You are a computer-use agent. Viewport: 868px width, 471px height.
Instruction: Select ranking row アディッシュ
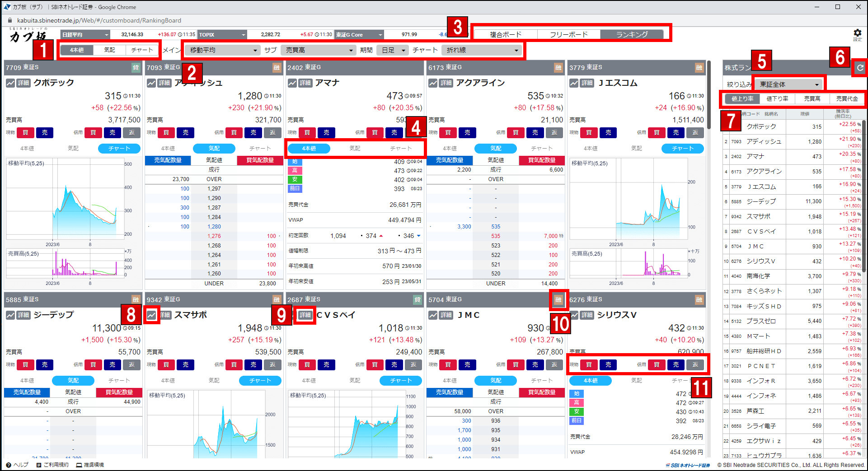click(x=793, y=142)
